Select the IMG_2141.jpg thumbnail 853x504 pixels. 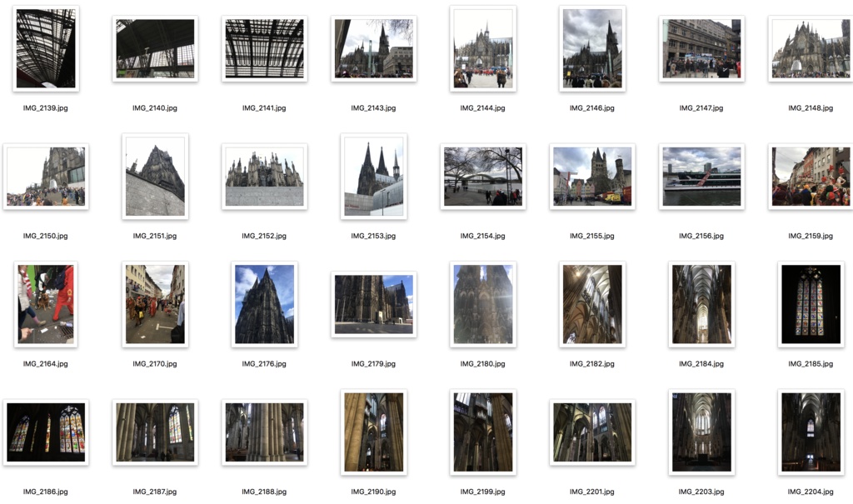(264, 48)
